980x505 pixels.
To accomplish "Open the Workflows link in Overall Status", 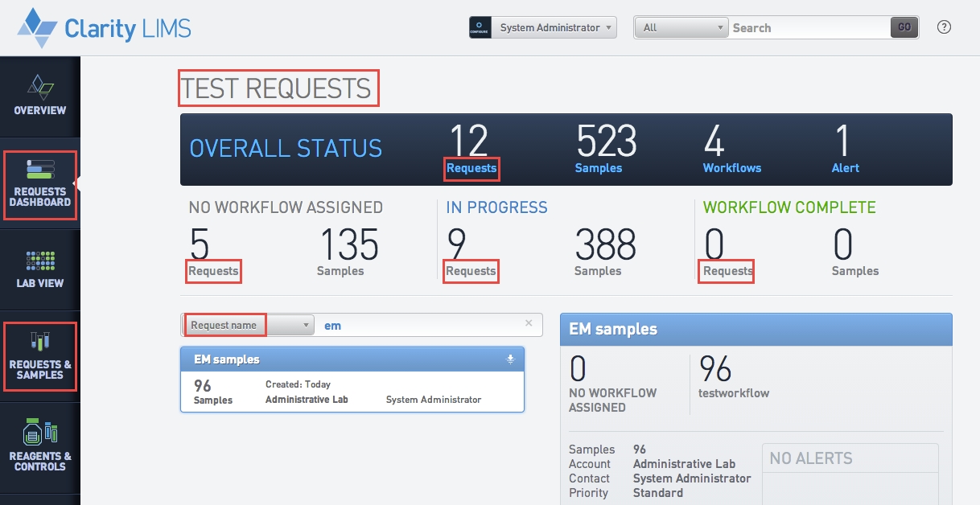I will (x=731, y=168).
